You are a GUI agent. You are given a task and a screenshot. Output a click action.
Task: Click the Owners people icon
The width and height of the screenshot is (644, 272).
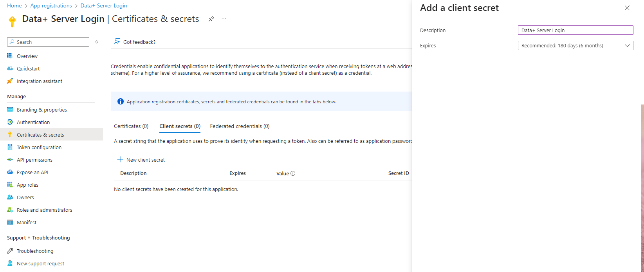tap(10, 197)
